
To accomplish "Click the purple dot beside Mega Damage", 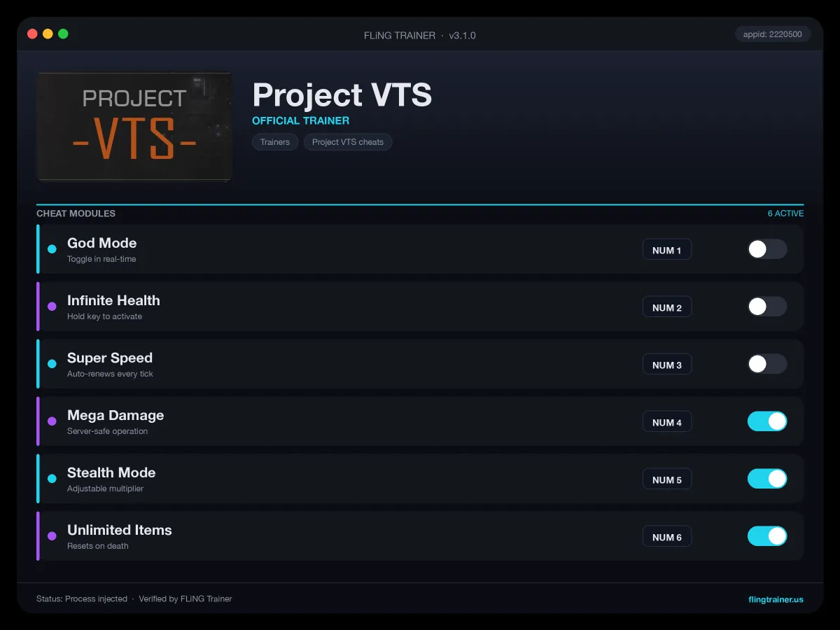I will 52,421.
